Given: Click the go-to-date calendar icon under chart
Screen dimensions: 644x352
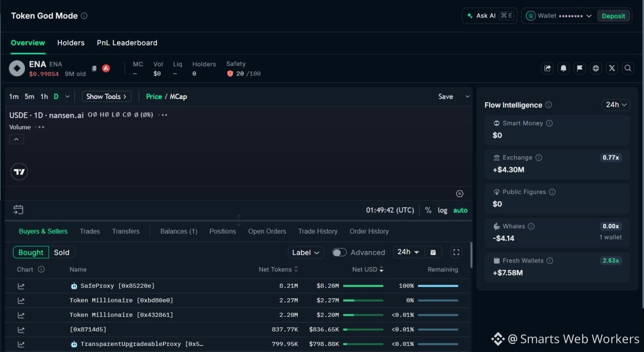Looking at the screenshot, I should point(18,210).
